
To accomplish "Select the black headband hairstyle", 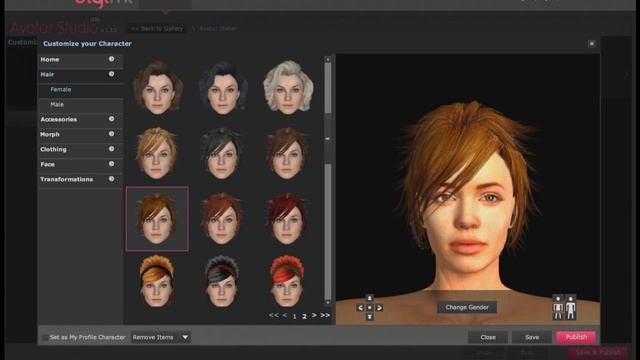I will [x=222, y=282].
